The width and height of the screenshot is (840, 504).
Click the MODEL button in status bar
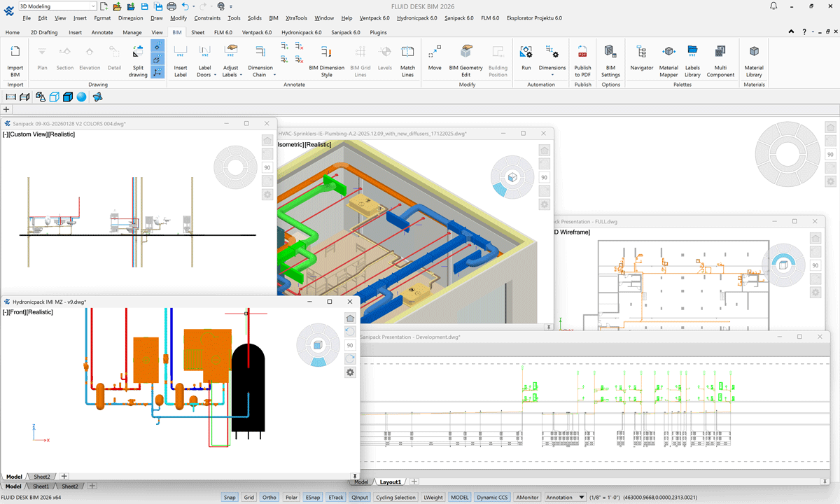pos(460,498)
